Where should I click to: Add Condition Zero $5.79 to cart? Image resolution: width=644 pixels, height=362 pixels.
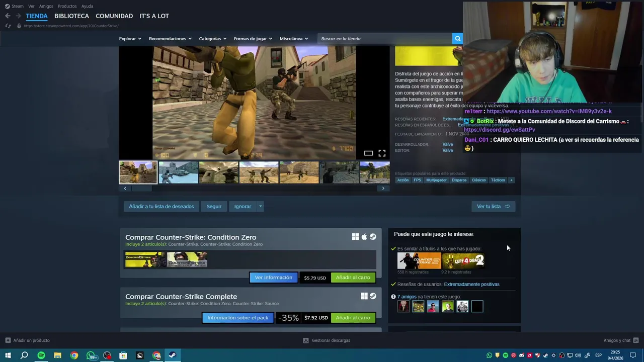353,278
